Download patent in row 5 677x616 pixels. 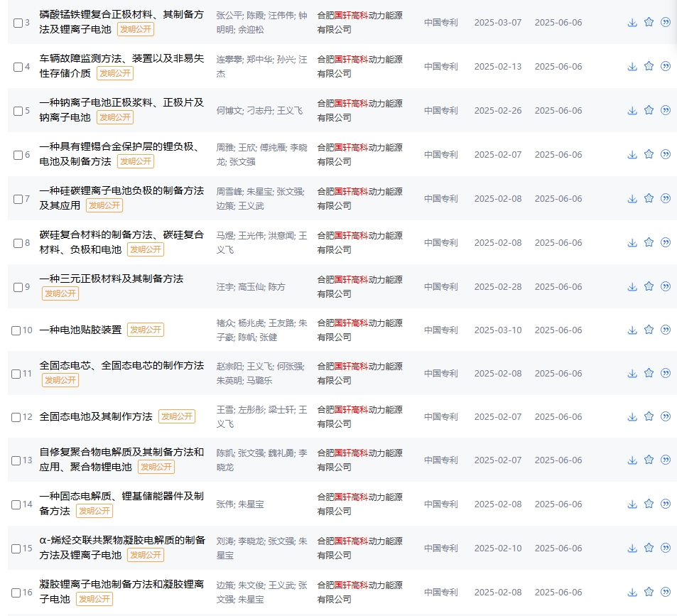[x=632, y=111]
